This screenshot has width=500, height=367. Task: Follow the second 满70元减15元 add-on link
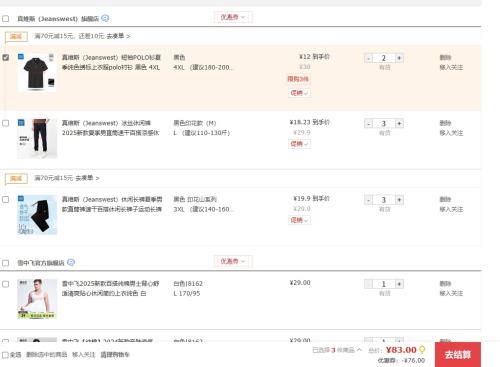point(88,178)
